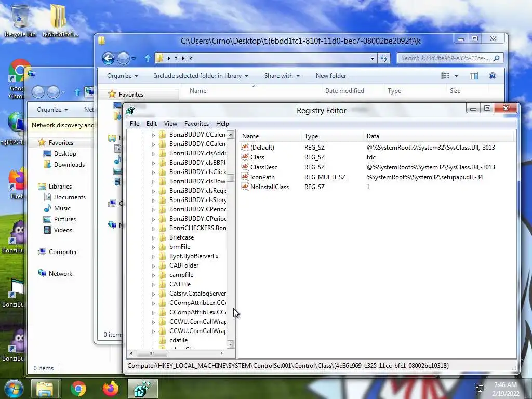The height and width of the screenshot is (399, 532).
Task: Select the Class registry value icon
Action: (x=245, y=157)
